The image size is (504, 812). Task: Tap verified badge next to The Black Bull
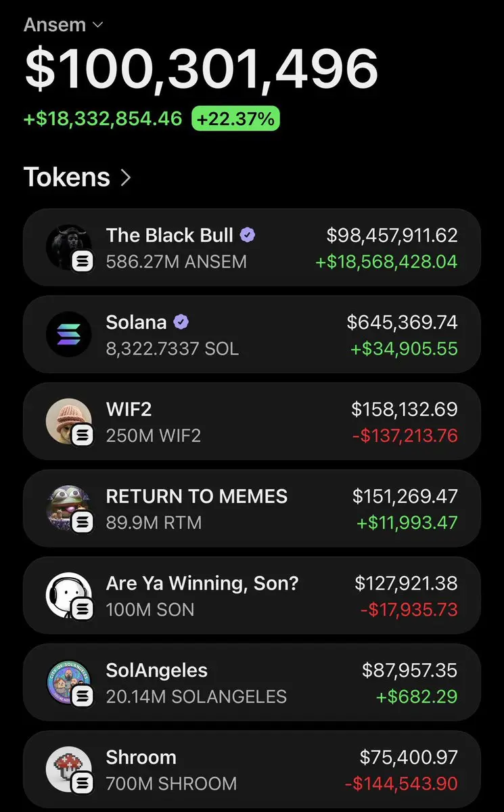pos(248,235)
